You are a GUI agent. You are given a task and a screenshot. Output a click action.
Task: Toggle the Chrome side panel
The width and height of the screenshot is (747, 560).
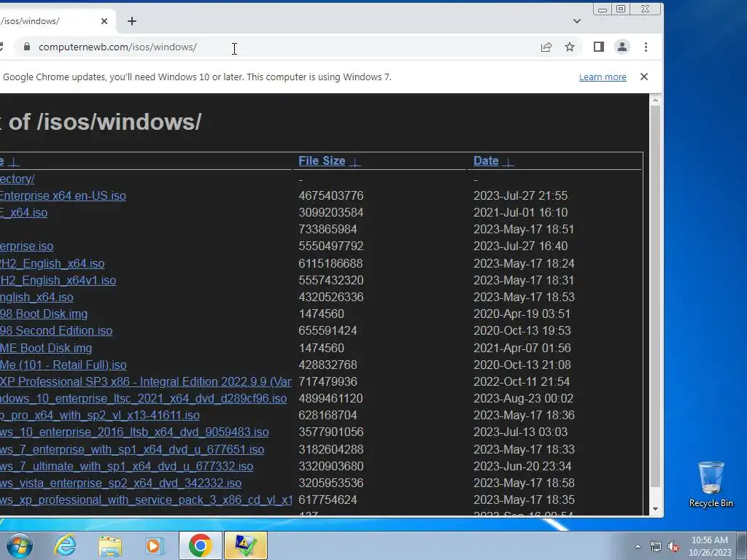(599, 47)
